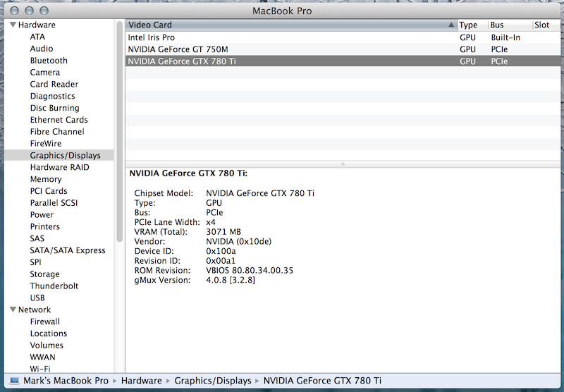Screen dimensions: 564x392
Task: Sort by the Bus column header
Action: point(510,25)
